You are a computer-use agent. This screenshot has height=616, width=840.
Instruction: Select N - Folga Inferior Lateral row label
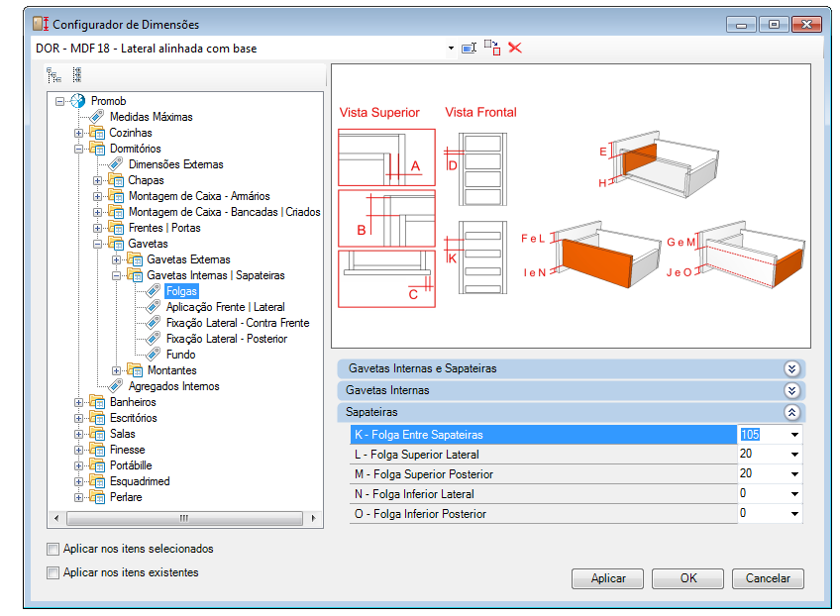tap(414, 494)
